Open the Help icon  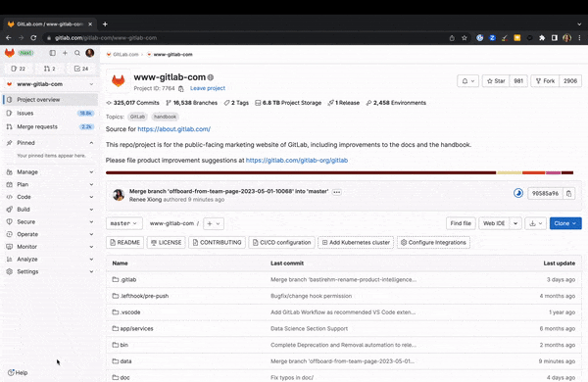[x=18, y=372]
